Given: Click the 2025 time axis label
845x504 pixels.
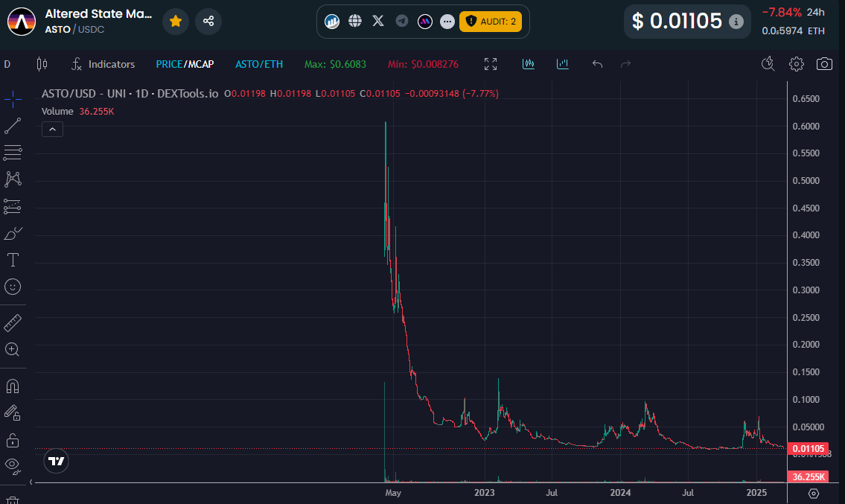Looking at the screenshot, I should (756, 493).
